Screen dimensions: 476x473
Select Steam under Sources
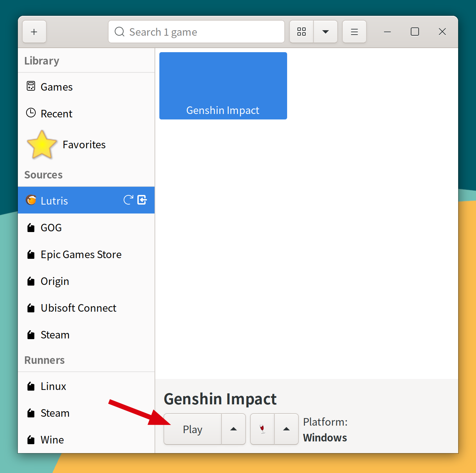86,335
